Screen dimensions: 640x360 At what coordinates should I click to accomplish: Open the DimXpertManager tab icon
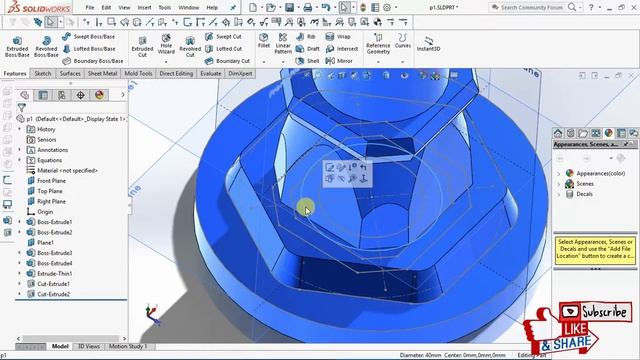(x=80, y=95)
